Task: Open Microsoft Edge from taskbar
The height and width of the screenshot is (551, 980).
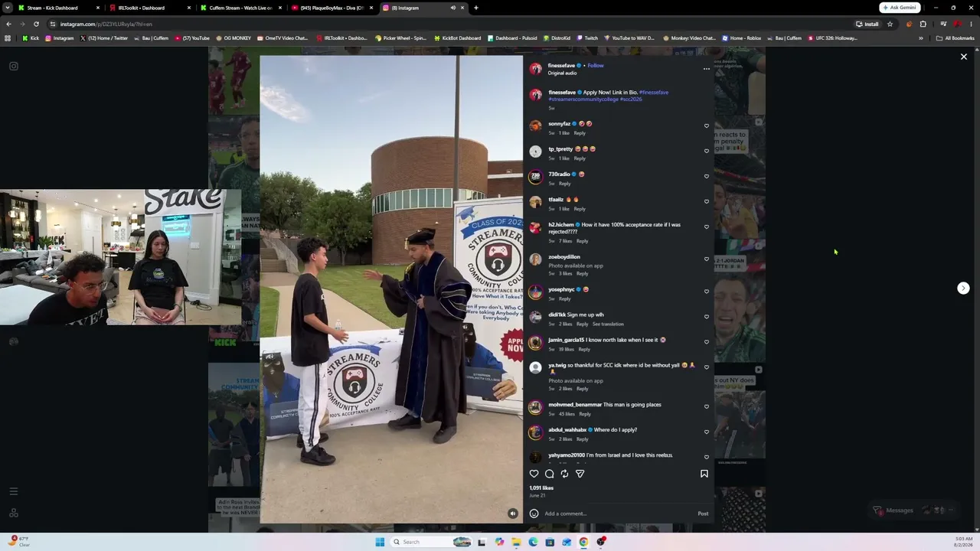Action: pyautogui.click(x=533, y=542)
